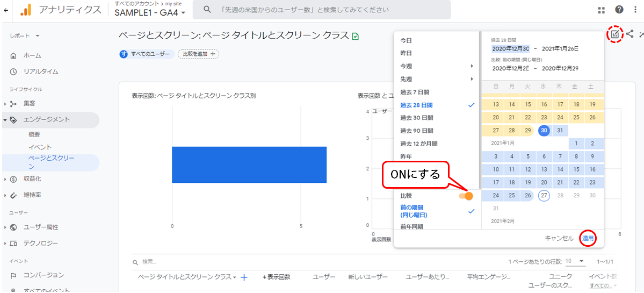Open イベント under engagement
Image resolution: width=644 pixels, height=293 pixels.
coord(40,147)
